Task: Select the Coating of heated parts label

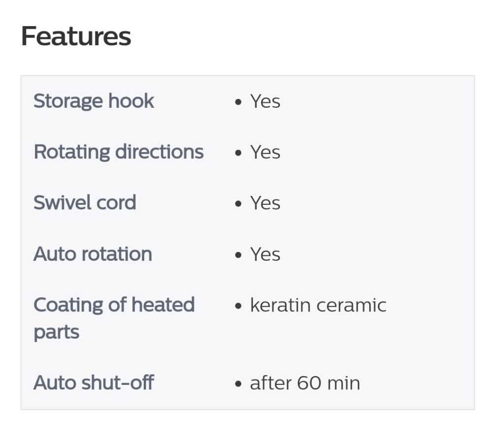Action: 114,305
